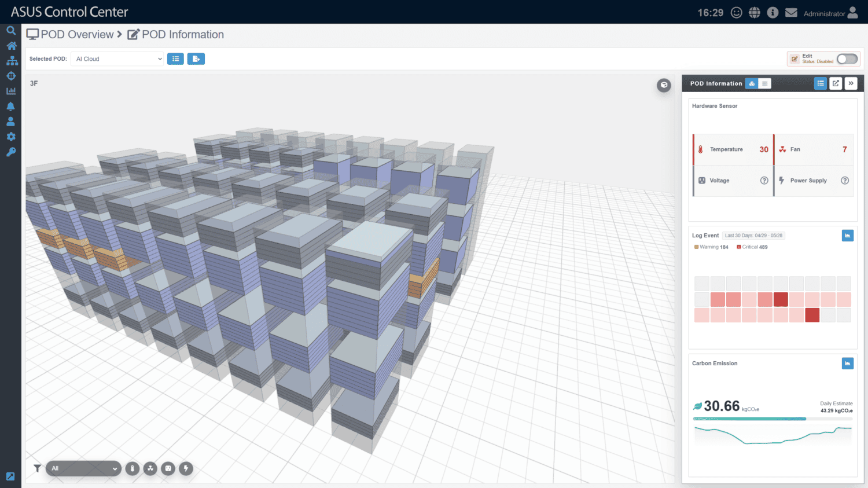Screen dimensions: 868x488
Task: Click the 3F floor label
Action: coord(34,83)
